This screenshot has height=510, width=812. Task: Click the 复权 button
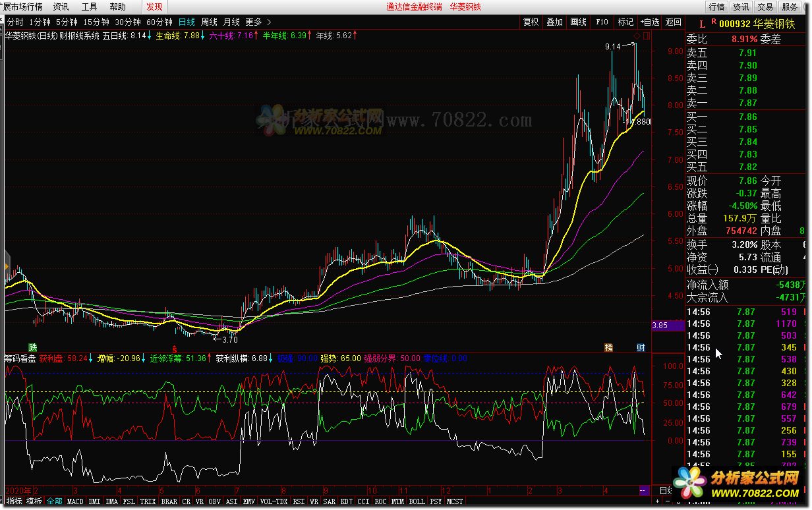531,22
